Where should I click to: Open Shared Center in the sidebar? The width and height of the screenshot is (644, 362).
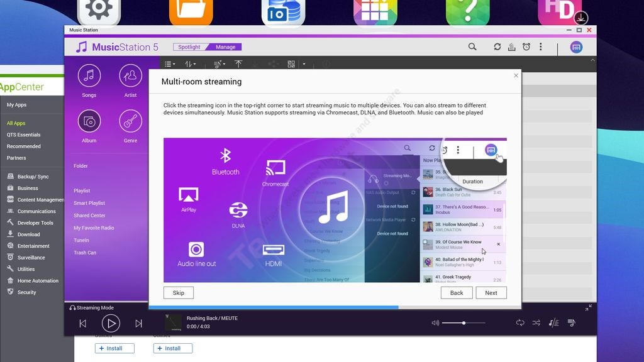(x=89, y=215)
